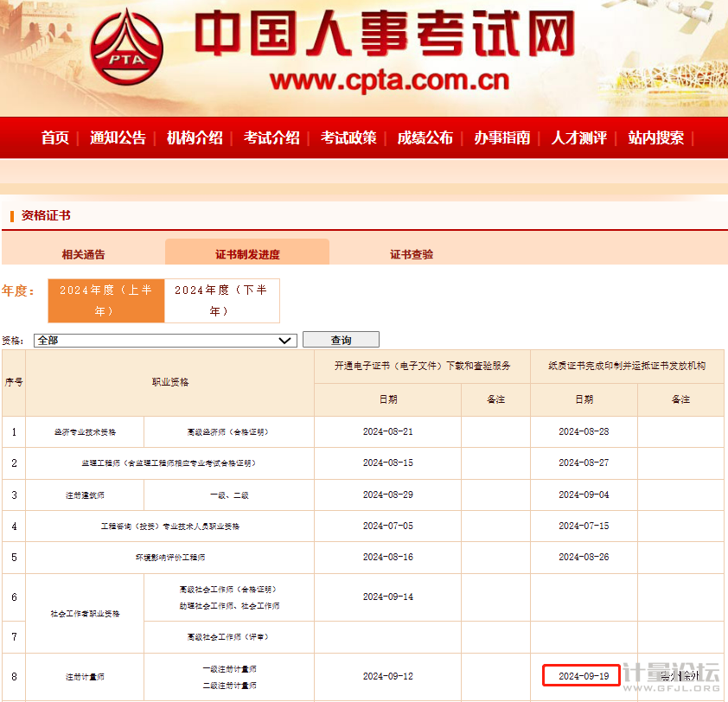Screen dimensions: 728x702
Task: Click 经济专业技术资格 cell in row 1
Action: pos(85,432)
